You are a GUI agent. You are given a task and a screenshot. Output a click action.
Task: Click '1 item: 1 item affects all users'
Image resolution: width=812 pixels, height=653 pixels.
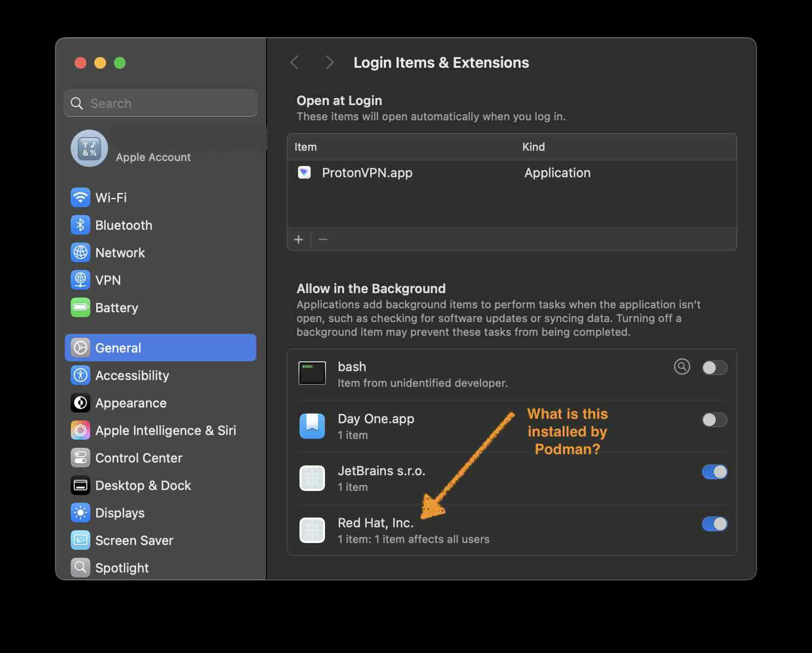413,539
